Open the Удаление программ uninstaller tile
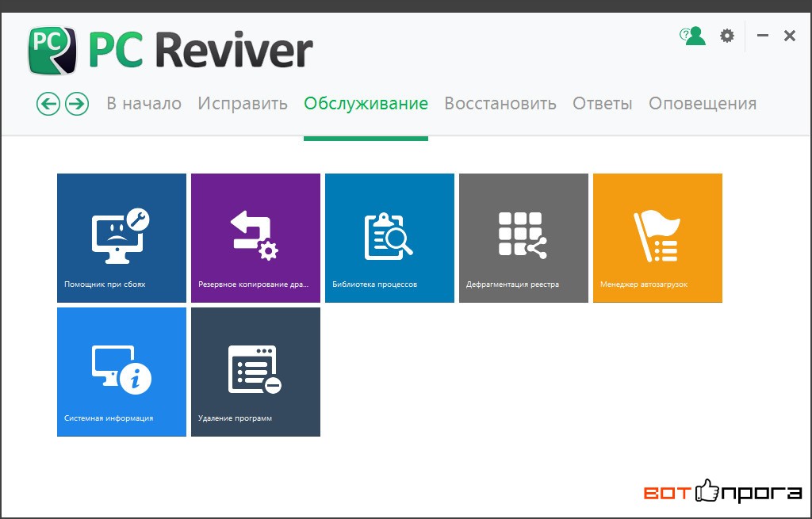 point(256,372)
